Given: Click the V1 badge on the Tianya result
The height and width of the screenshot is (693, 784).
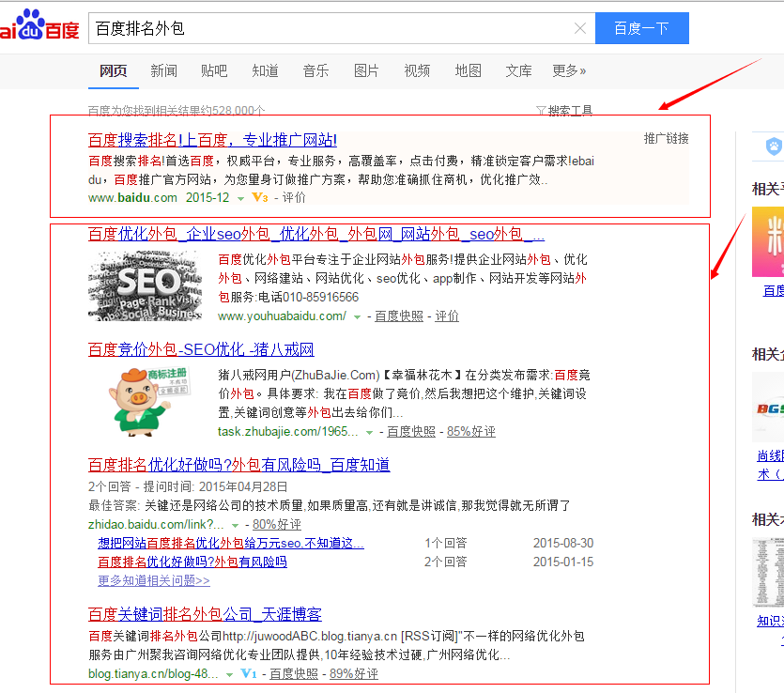Looking at the screenshot, I should tap(249, 674).
